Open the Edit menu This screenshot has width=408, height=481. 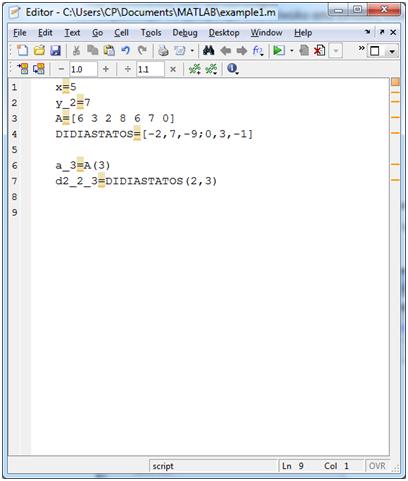(x=45, y=33)
